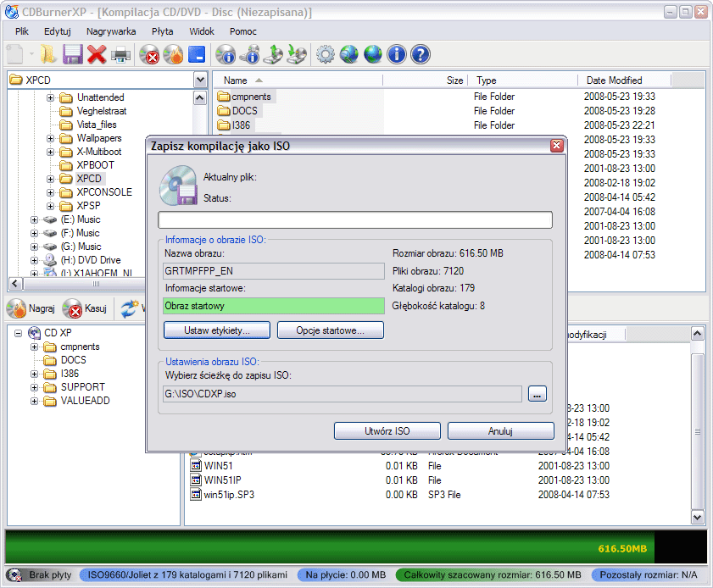Select the Vista_files folder in the tree
Screen dimensions: 713x588
click(x=97, y=125)
